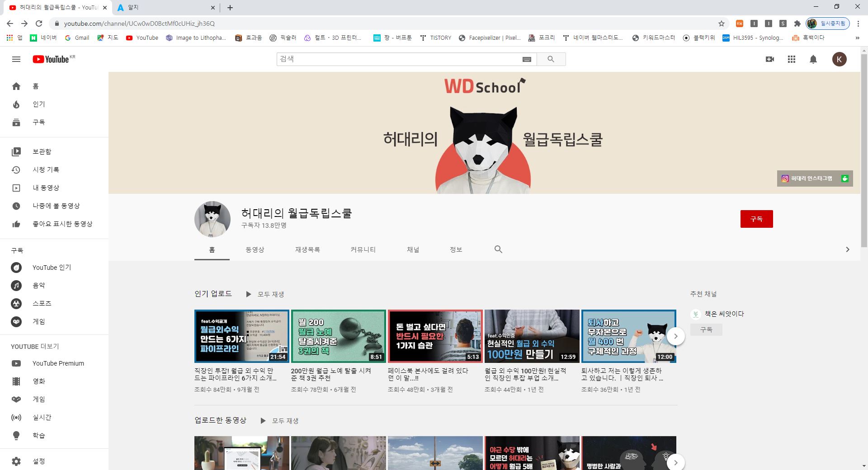Open 좋아요 표시한 동영상 in sidebar
The width and height of the screenshot is (868, 470).
pyautogui.click(x=54, y=224)
